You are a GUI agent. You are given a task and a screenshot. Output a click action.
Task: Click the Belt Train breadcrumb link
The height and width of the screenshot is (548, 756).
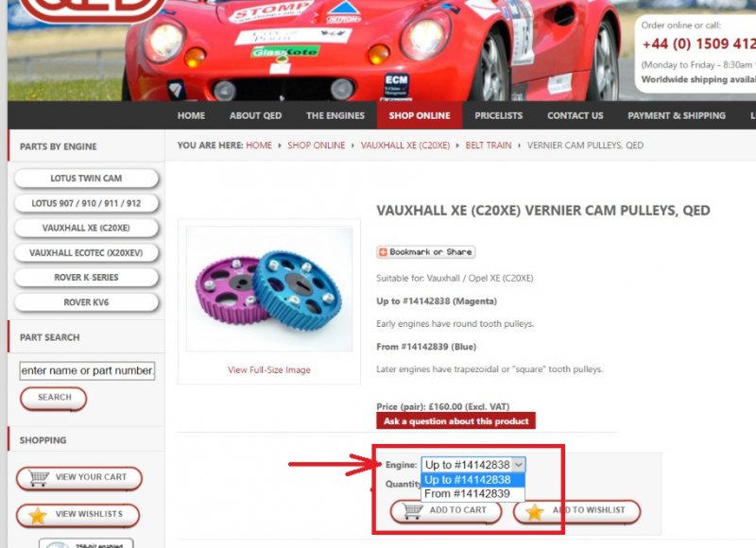point(488,146)
